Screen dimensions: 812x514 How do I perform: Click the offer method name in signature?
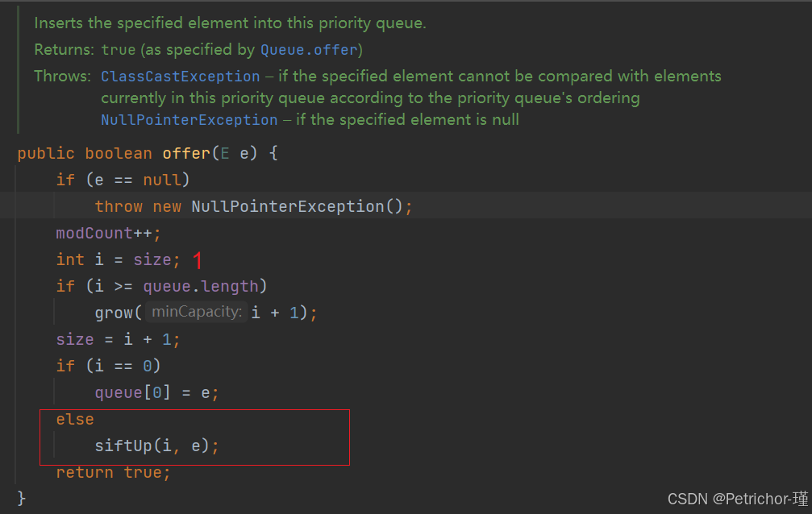(186, 153)
